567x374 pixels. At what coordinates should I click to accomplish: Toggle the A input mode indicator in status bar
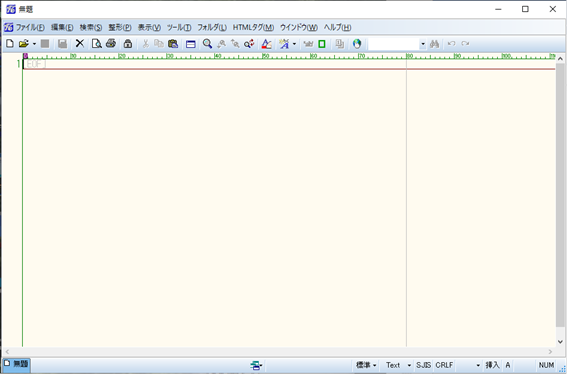(x=508, y=365)
